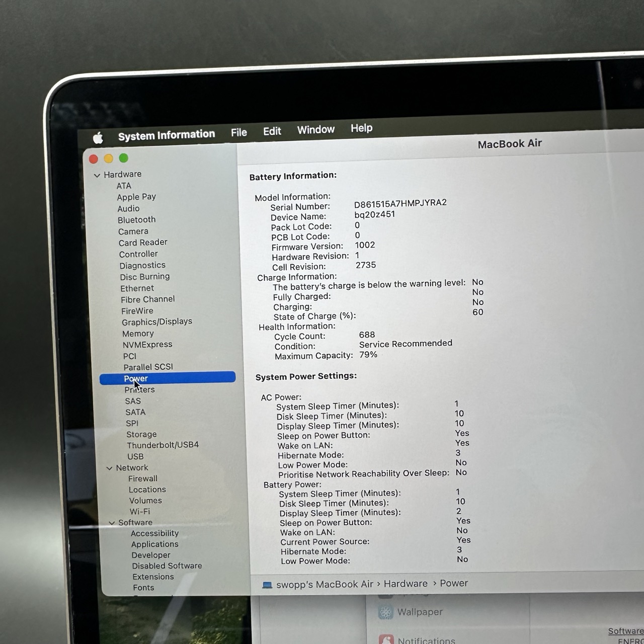Viewport: 644px width, 644px height.
Task: Select Diagnostics in the sidebar
Action: (x=142, y=265)
